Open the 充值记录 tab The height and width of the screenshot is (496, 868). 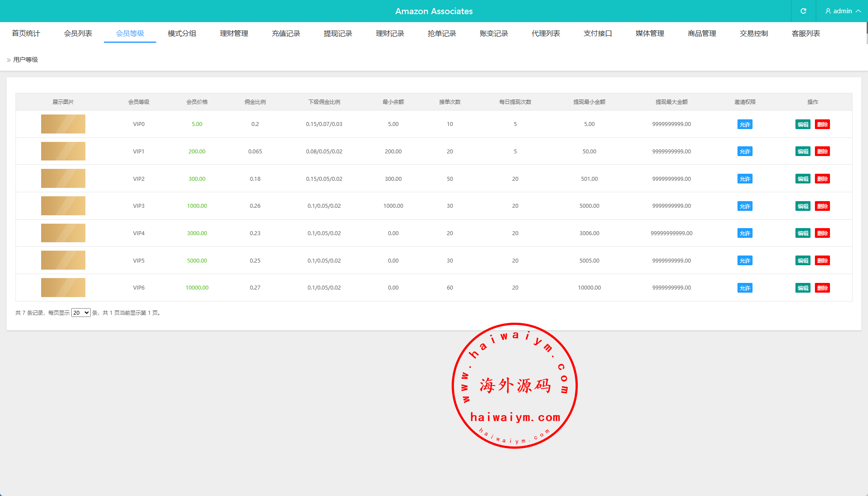[x=286, y=34]
